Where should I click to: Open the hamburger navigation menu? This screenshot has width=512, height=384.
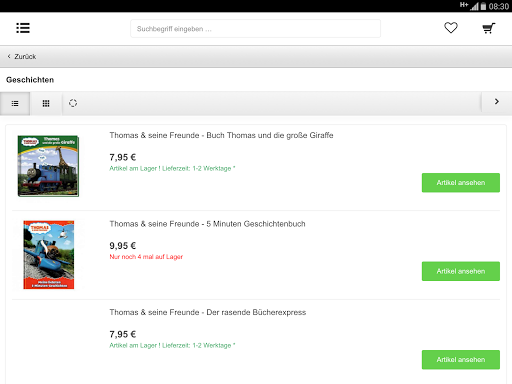click(x=23, y=28)
